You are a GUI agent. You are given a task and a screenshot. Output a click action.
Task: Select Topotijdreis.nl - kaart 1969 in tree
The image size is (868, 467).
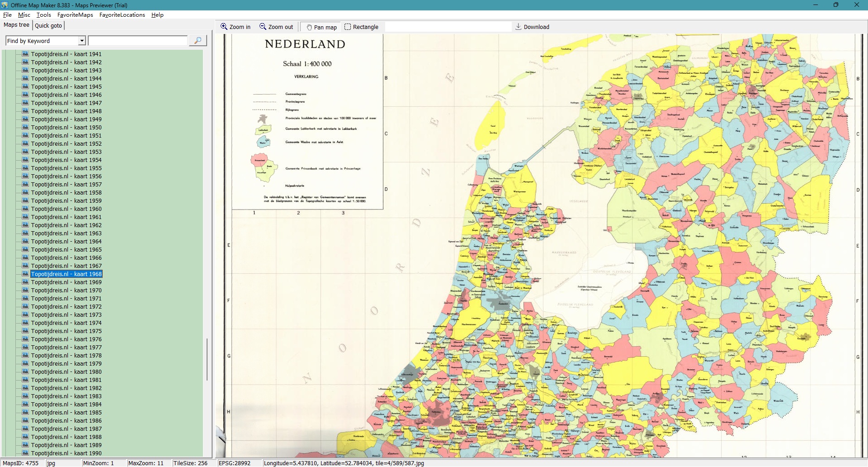[x=66, y=282]
